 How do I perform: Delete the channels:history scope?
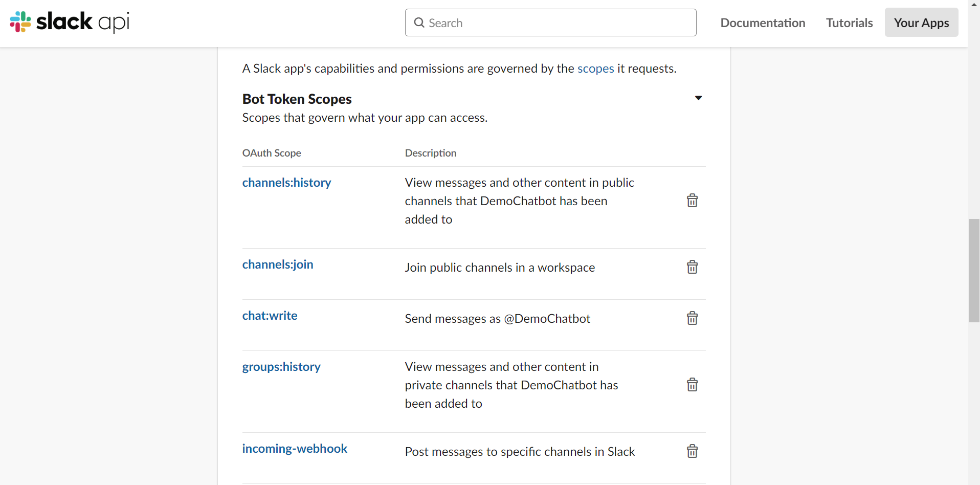(692, 201)
